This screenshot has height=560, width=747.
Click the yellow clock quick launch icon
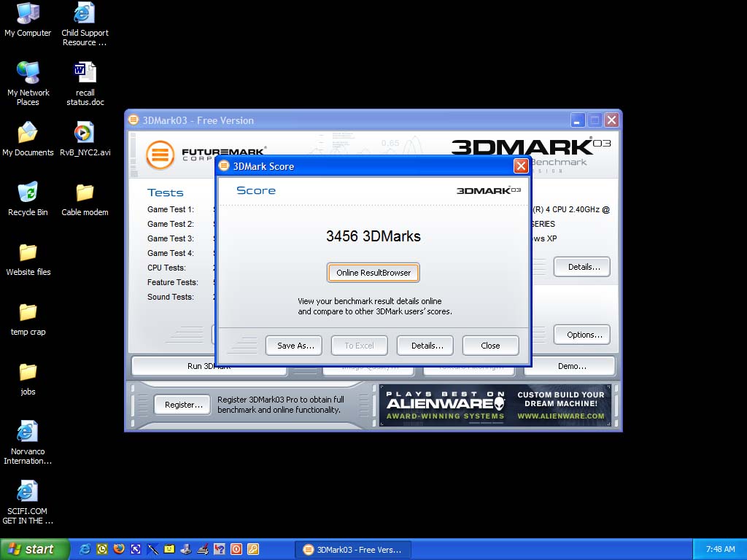tap(102, 549)
